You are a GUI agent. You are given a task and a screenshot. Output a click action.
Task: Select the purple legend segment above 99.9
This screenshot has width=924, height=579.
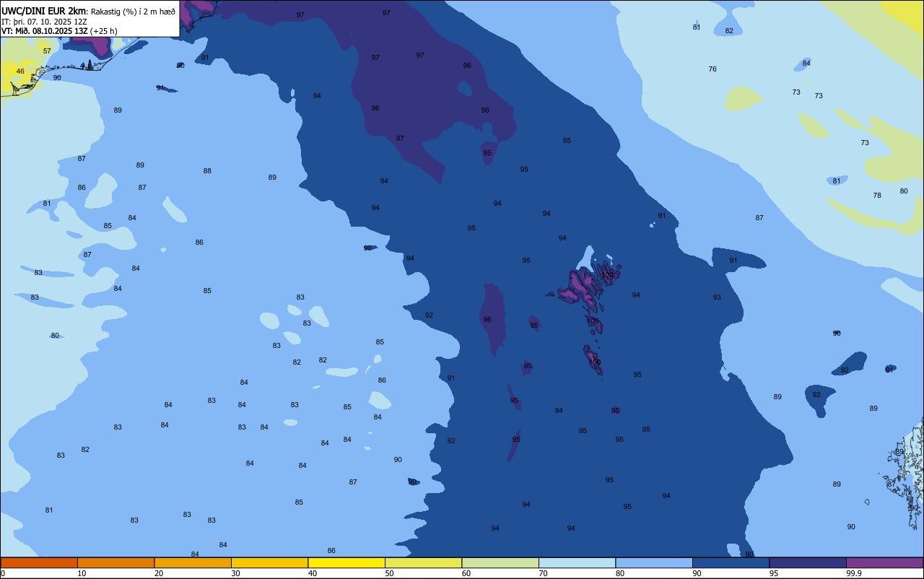coord(884,562)
